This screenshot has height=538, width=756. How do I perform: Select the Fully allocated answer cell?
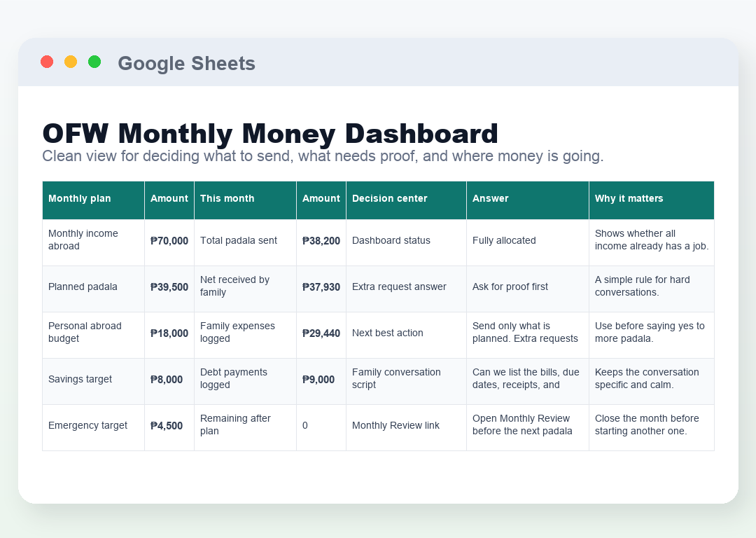[x=528, y=242]
